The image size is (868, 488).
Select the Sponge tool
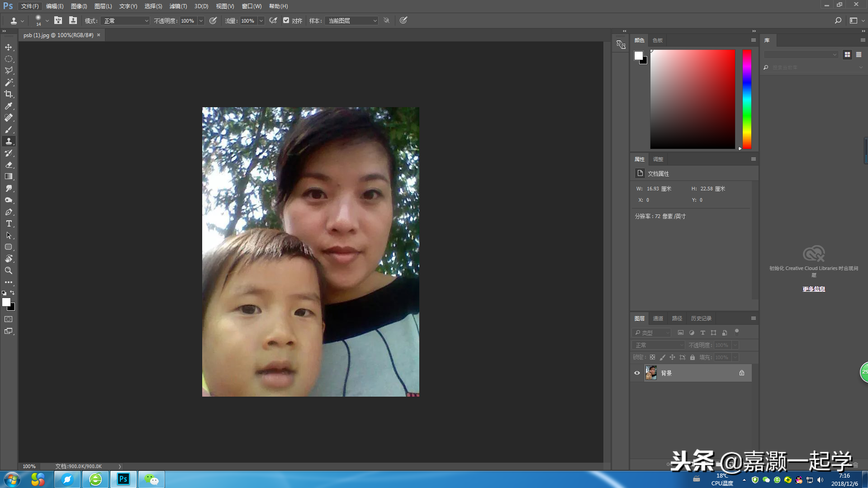pos(9,200)
